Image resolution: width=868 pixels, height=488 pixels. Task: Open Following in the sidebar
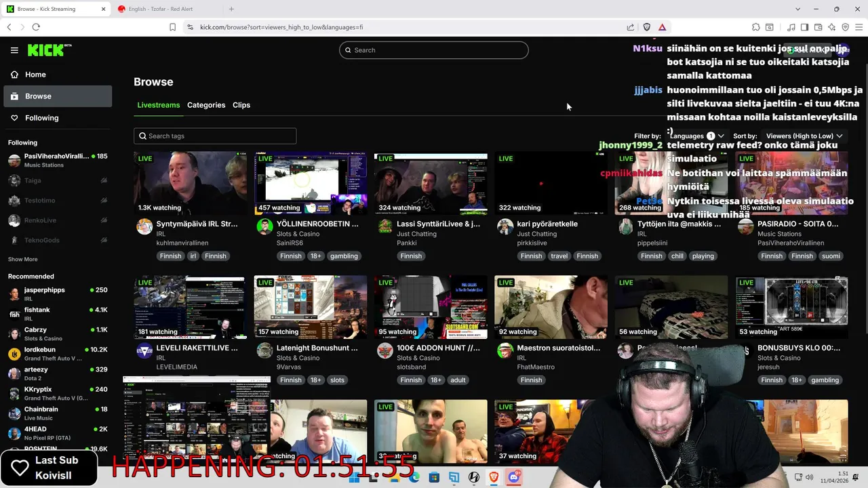(58, 118)
